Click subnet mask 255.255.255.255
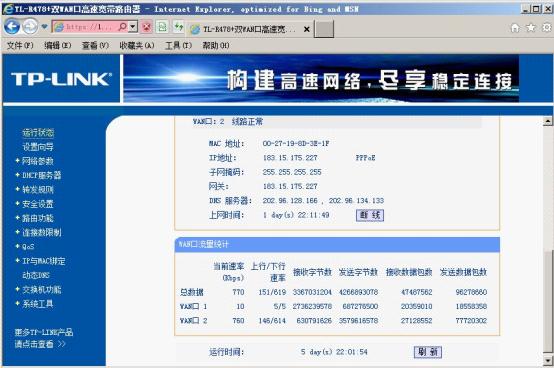Image resolution: width=554 pixels, height=368 pixels. 292,172
